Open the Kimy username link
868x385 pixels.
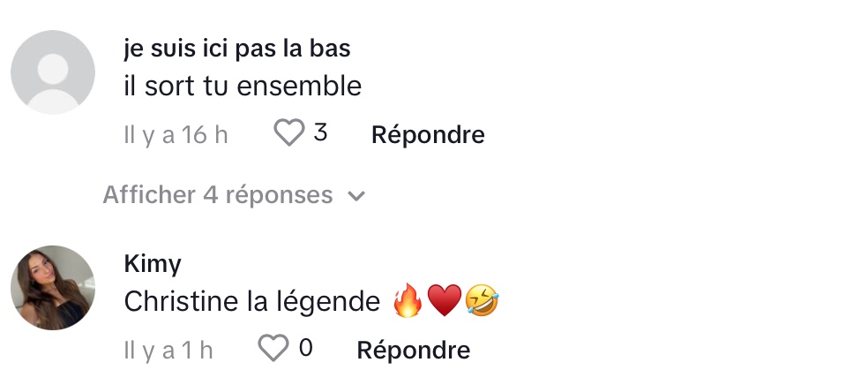(153, 264)
